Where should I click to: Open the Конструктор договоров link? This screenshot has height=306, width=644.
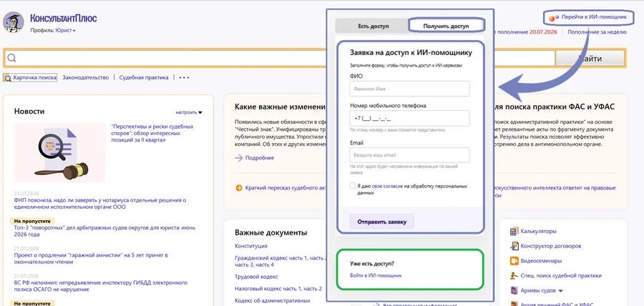(551, 247)
